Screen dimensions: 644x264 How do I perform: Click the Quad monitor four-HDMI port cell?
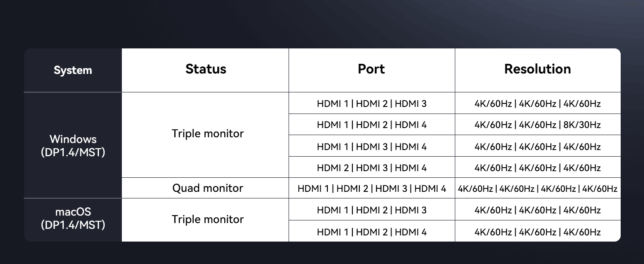[x=372, y=189]
